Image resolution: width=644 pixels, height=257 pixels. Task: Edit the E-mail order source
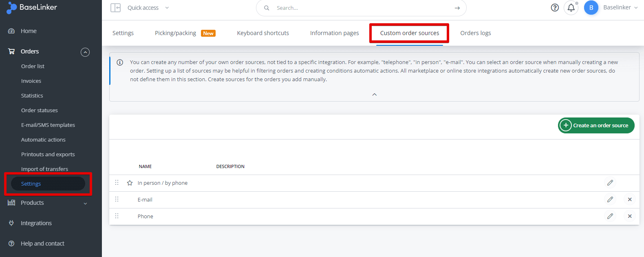(610, 199)
